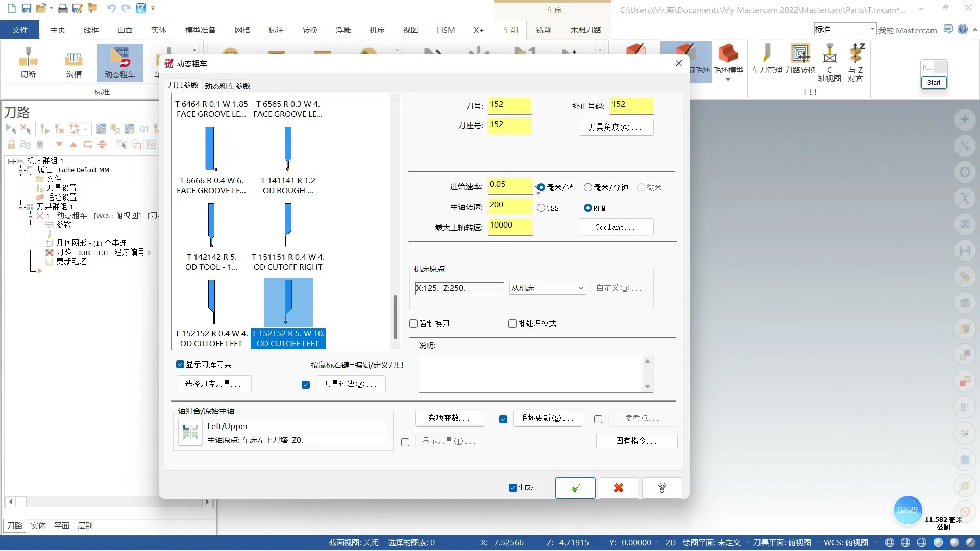Open the 刀路转换 tool icon
The image size is (980, 551).
coord(800,59)
